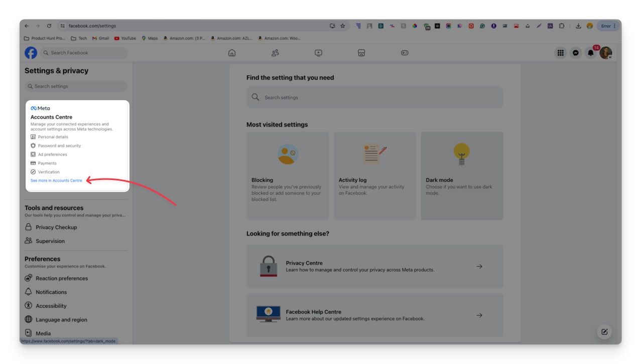Bookmark this page with the star icon

click(343, 26)
